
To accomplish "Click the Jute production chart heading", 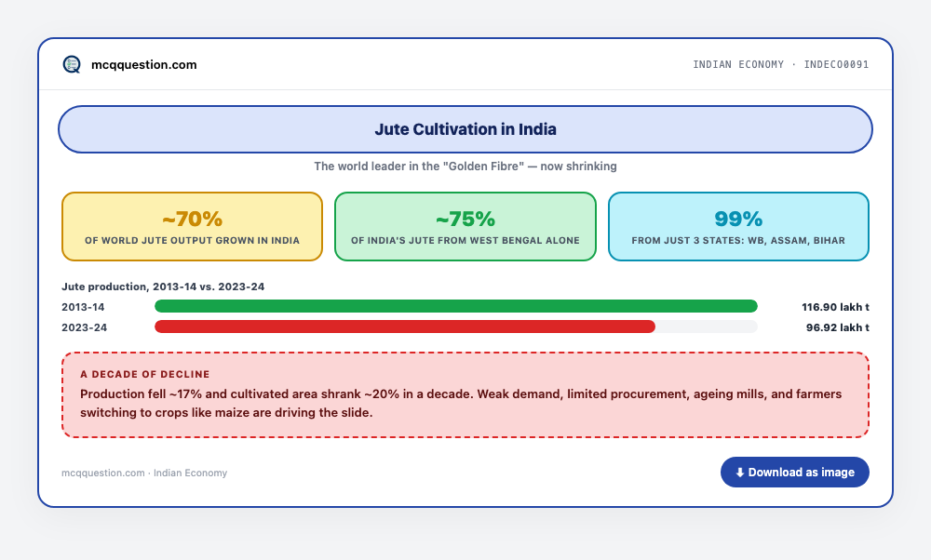I will point(163,287).
